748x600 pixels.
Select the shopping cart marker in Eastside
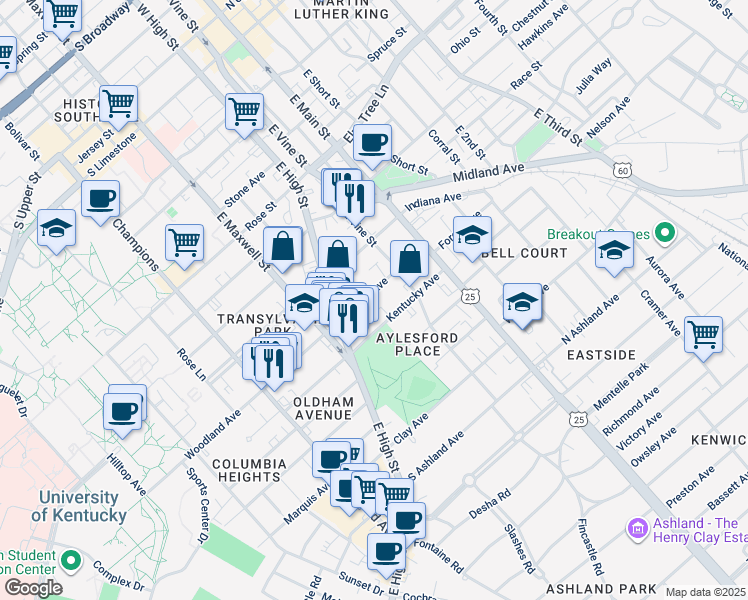(703, 334)
